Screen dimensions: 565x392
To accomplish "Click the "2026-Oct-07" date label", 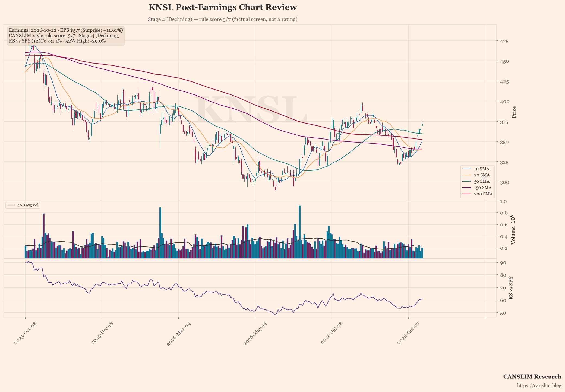I will (408, 334).
